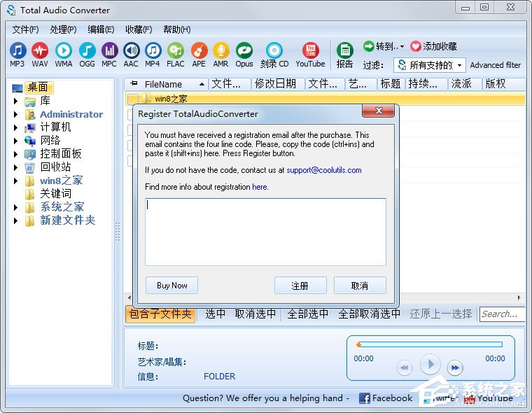532x413 pixels.
Task: Click the Buy Now button
Action: click(x=171, y=286)
